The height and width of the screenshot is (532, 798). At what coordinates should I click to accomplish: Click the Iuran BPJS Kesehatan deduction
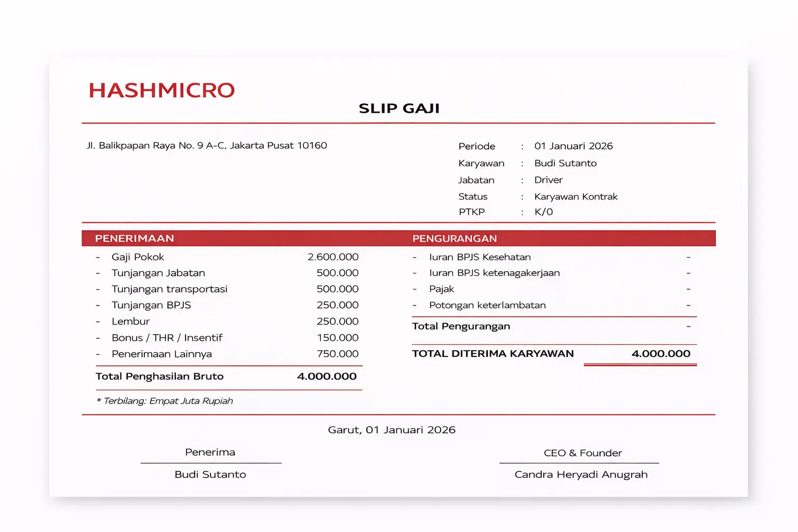tap(480, 257)
